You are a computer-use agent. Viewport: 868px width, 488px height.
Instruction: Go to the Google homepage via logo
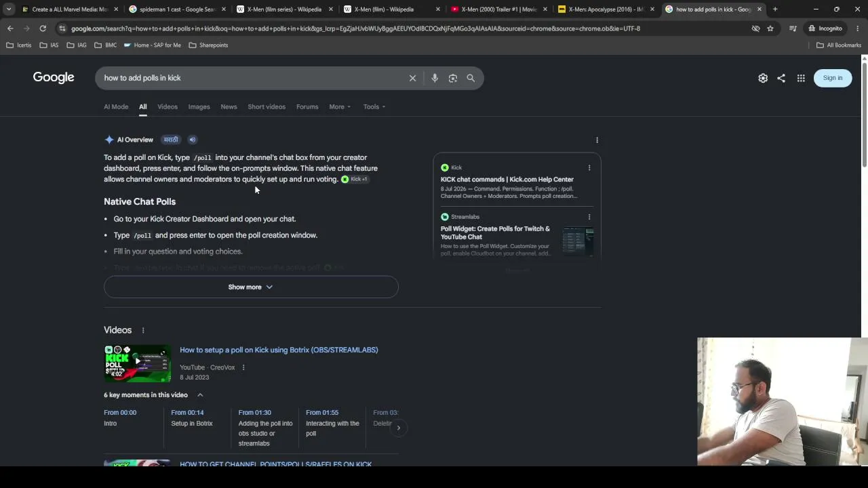tap(54, 77)
